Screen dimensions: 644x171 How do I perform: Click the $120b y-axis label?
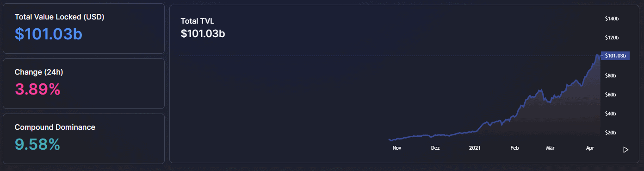pos(612,38)
